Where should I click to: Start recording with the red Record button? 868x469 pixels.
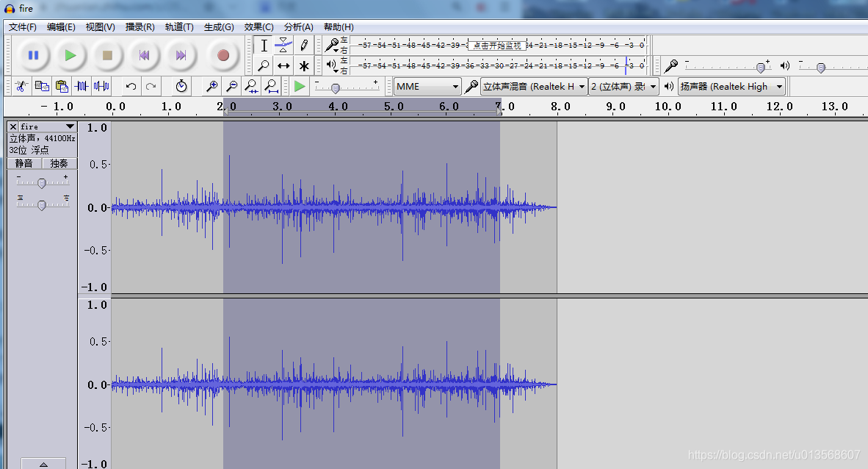223,55
